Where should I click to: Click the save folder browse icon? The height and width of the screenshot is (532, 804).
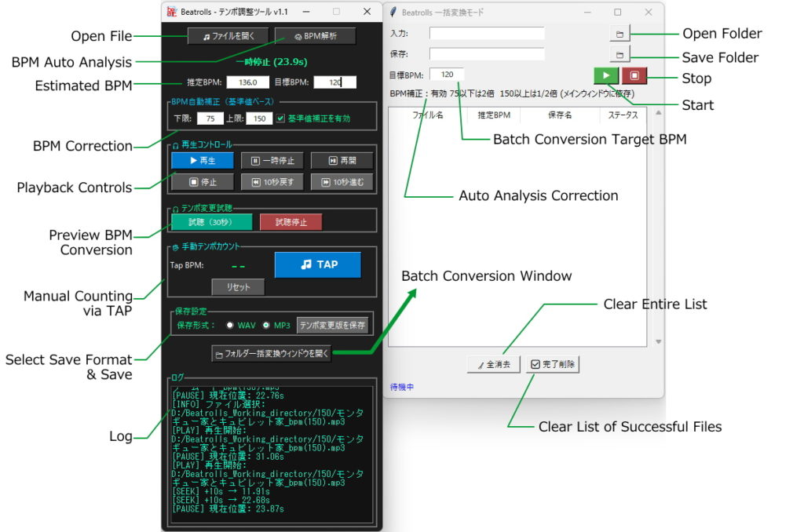619,55
